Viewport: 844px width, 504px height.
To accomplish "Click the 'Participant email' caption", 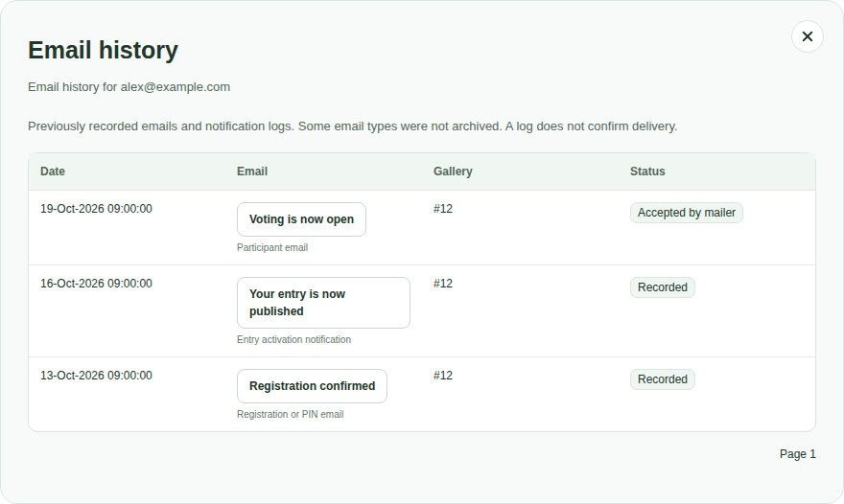I will [272, 247].
